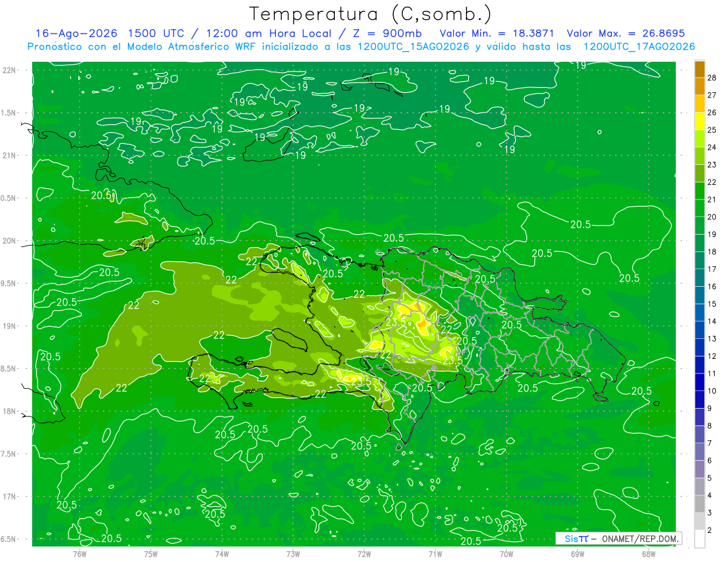This screenshot has height=562, width=728.
Task: Click the color legend number 18
Action: [x=712, y=252]
